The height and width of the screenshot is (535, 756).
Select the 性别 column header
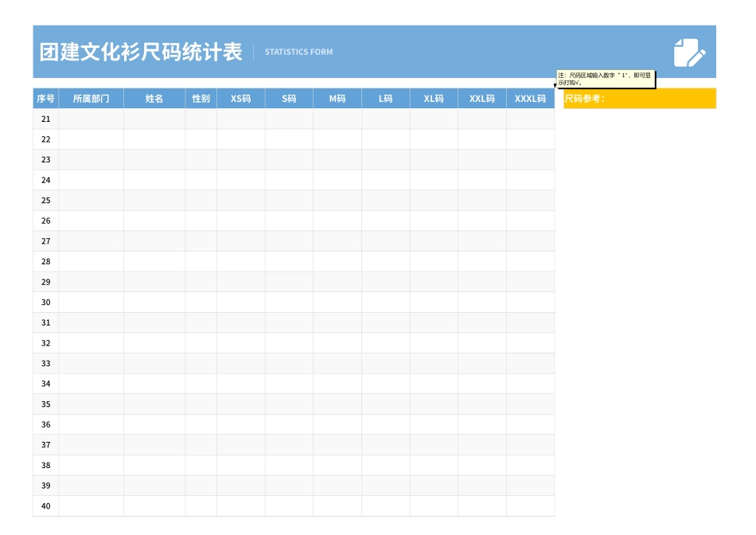point(201,98)
